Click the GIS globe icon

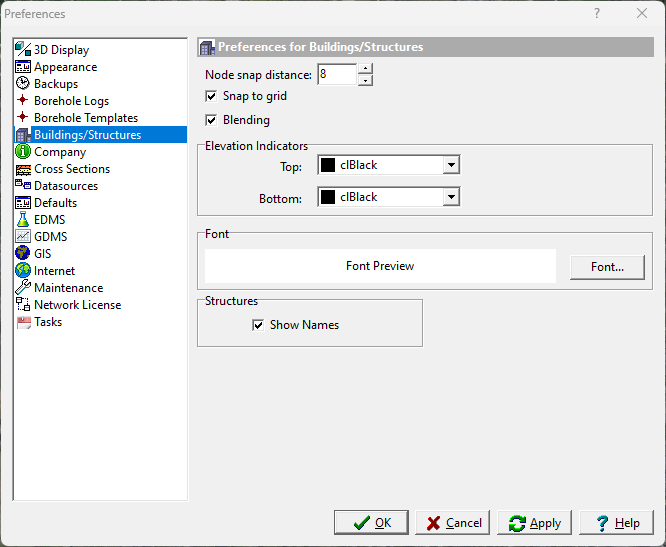[23, 254]
